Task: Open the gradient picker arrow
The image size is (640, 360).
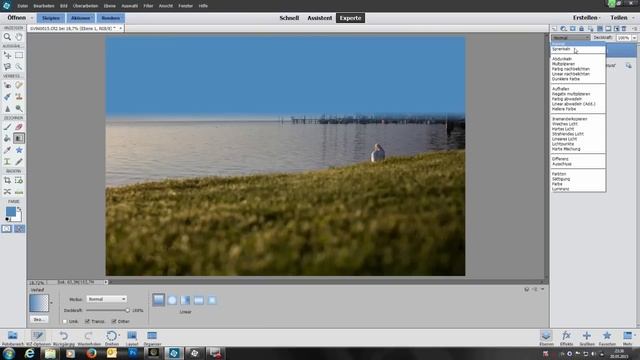Action: click(51, 303)
